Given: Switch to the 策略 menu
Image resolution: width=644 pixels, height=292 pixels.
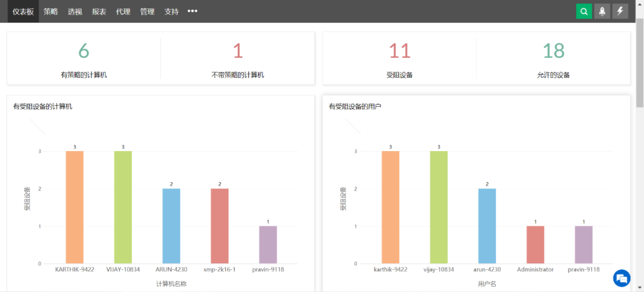Looking at the screenshot, I should tap(51, 11).
